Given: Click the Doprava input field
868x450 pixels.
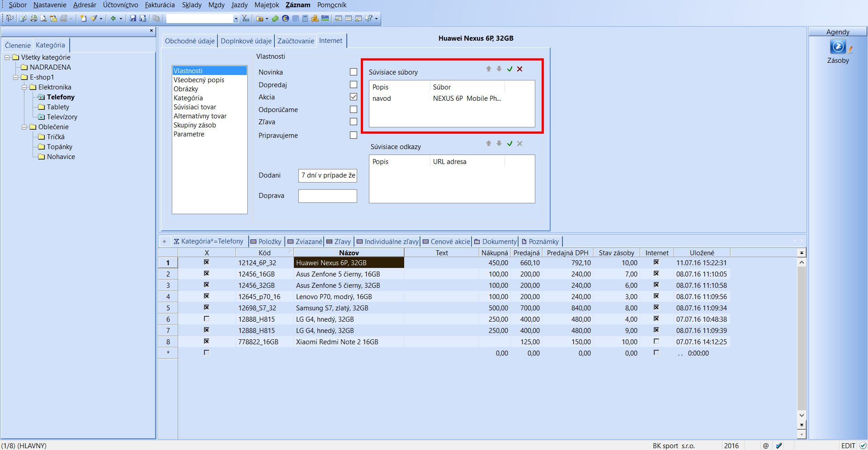Looking at the screenshot, I should pos(328,196).
